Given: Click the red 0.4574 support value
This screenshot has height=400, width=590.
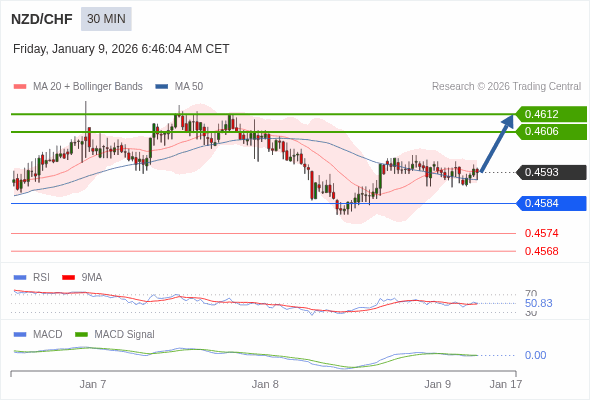Looking at the screenshot, I should point(541,233).
